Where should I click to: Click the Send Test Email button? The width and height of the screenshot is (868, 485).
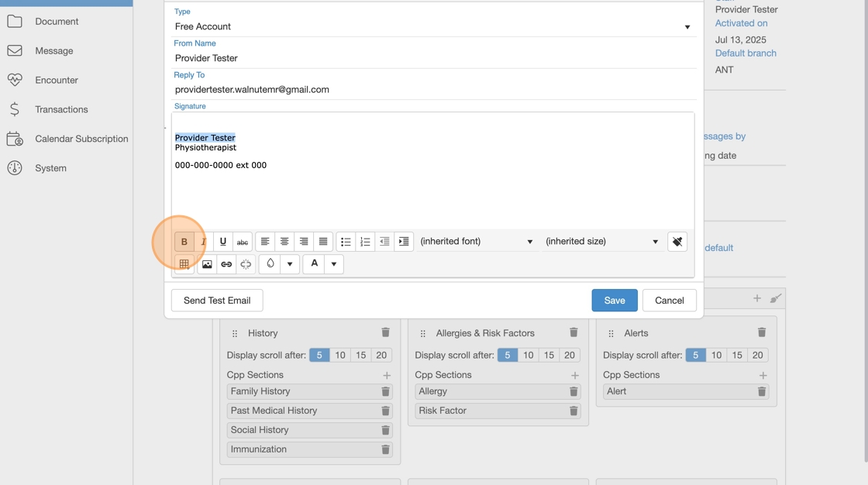point(217,301)
